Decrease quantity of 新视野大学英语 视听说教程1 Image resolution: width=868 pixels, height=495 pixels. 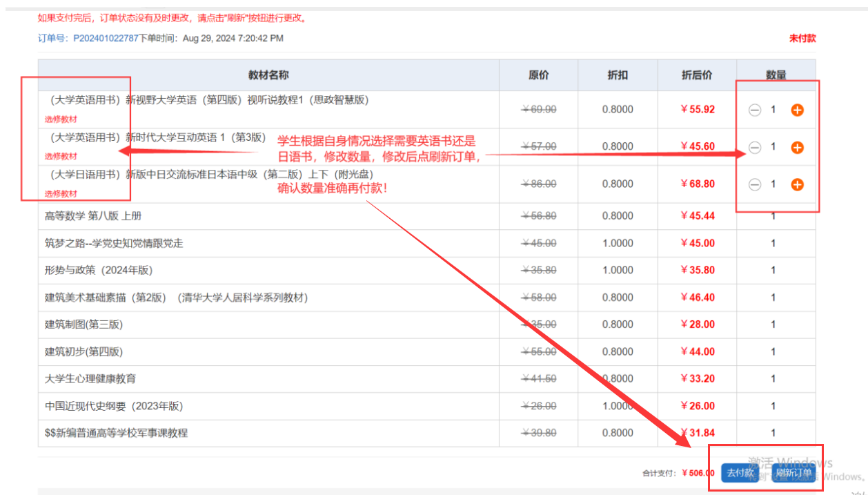pyautogui.click(x=755, y=110)
